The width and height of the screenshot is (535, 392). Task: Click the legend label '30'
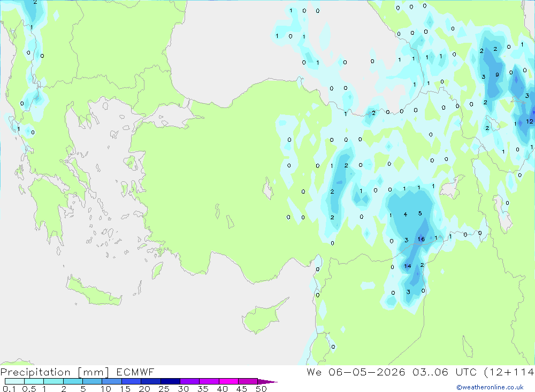click(x=184, y=389)
